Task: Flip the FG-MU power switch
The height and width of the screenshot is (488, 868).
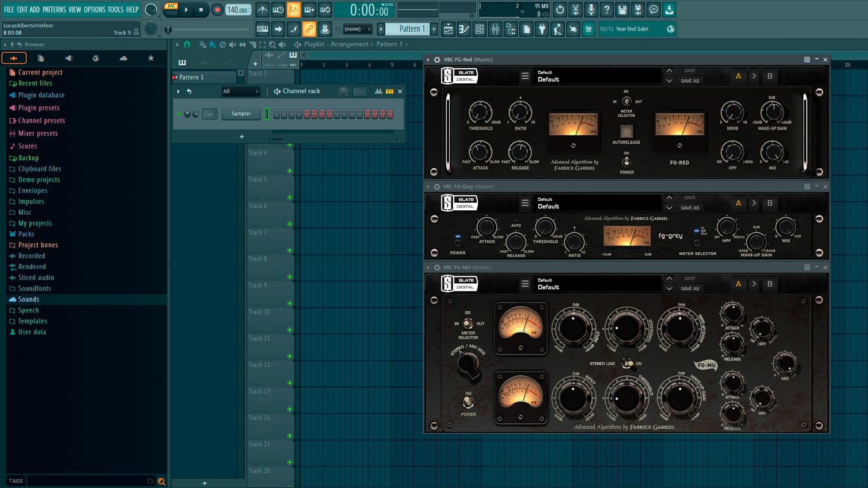Action: point(468,403)
